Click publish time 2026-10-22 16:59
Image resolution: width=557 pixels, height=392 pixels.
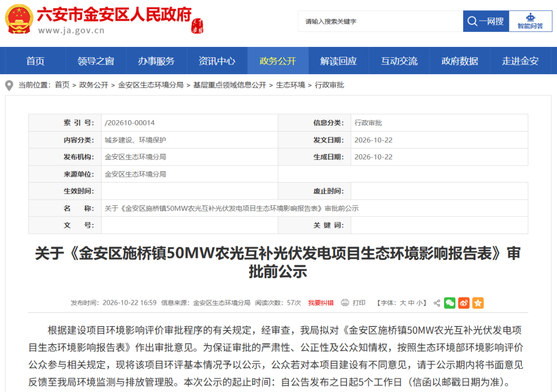(x=129, y=303)
